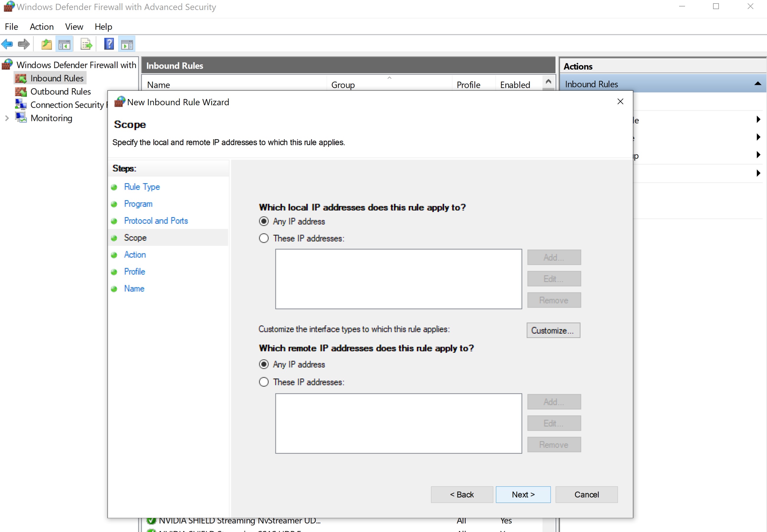
Task: Click the Inbound Rules header in Actions pane
Action: pyautogui.click(x=662, y=84)
